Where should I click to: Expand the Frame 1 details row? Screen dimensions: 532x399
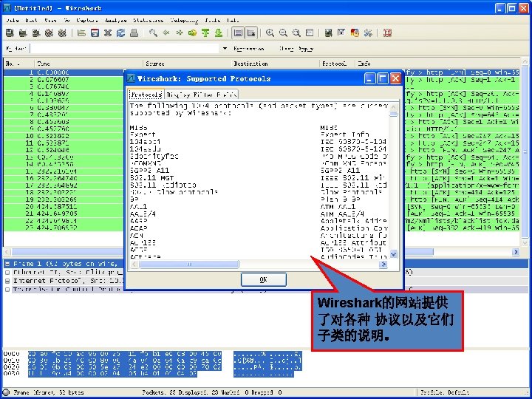coord(7,264)
